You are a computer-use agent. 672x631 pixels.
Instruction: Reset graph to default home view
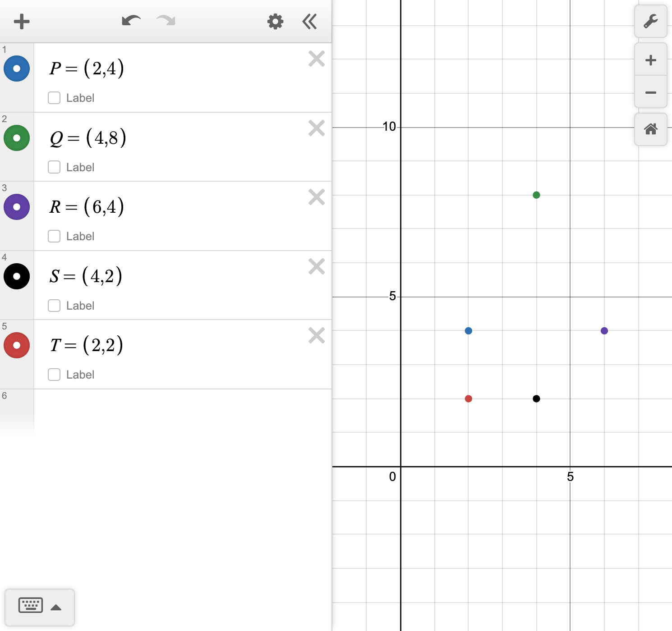pos(650,129)
